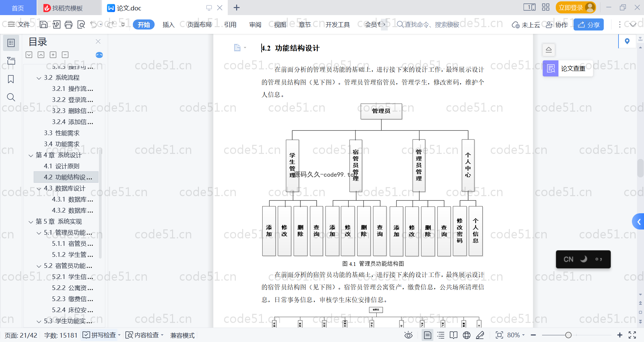Viewport: 644px width, 342px height.
Task: Click the add heading level icon
Action: [53, 55]
